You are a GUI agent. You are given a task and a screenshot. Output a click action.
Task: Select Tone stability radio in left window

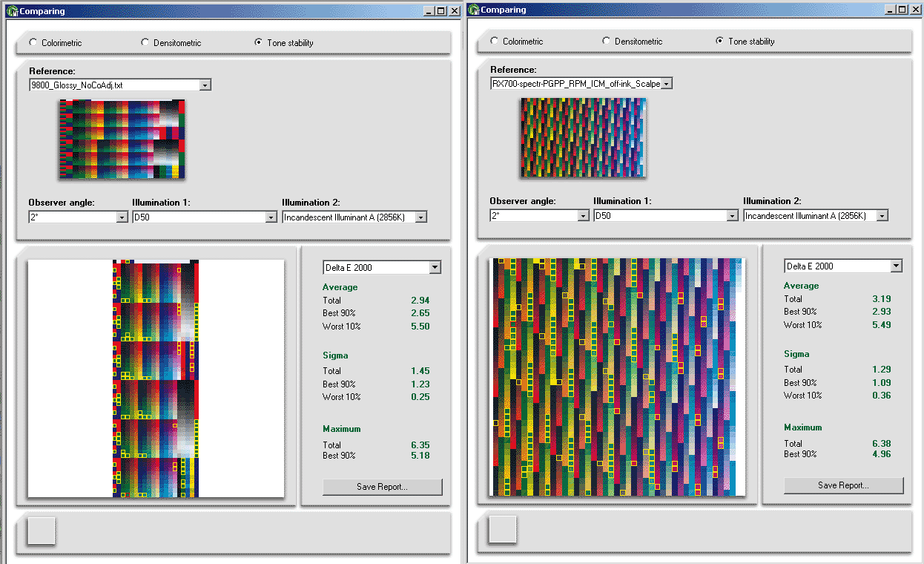(x=258, y=42)
